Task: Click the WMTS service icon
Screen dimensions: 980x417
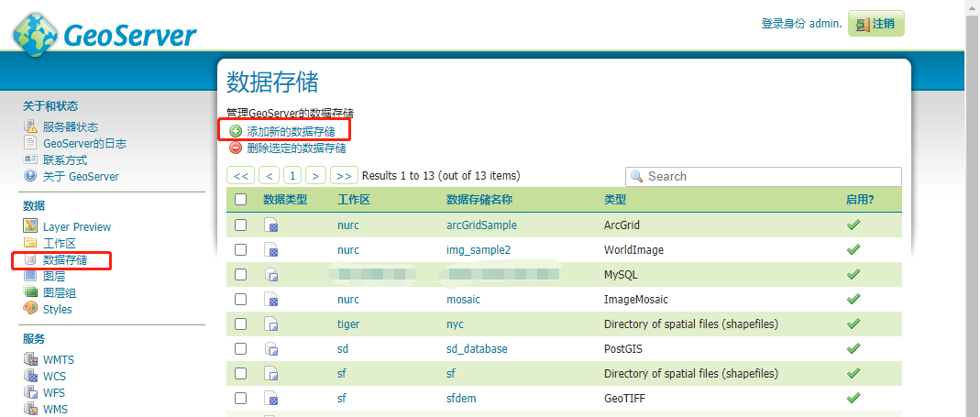Action: coord(30,359)
